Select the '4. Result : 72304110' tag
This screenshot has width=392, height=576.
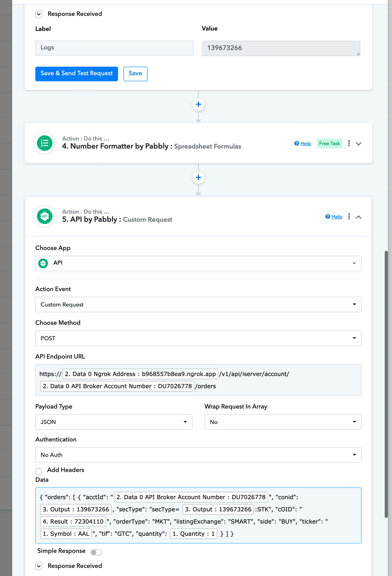[x=73, y=521]
